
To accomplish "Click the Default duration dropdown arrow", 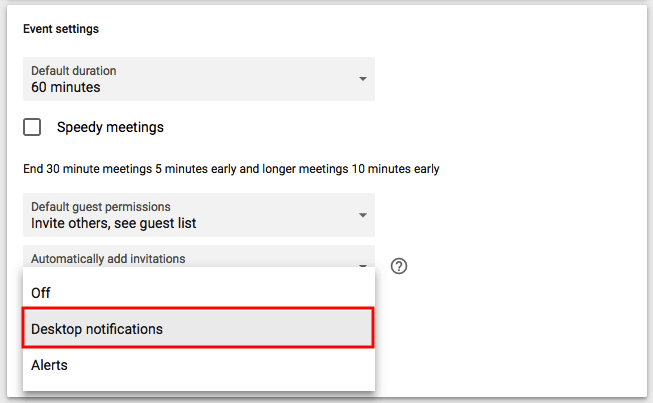I will [x=363, y=79].
